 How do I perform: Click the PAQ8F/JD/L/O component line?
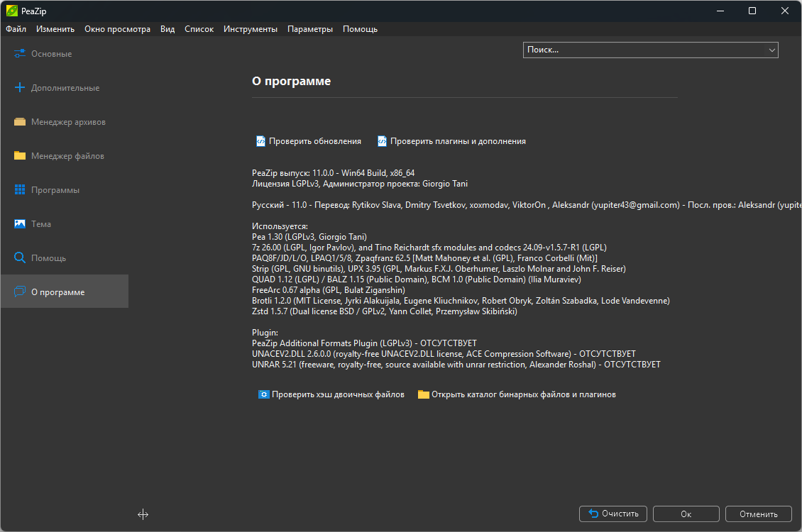click(424, 258)
